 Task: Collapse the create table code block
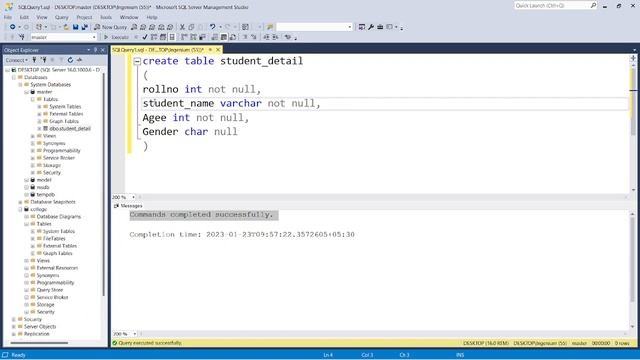click(x=137, y=61)
